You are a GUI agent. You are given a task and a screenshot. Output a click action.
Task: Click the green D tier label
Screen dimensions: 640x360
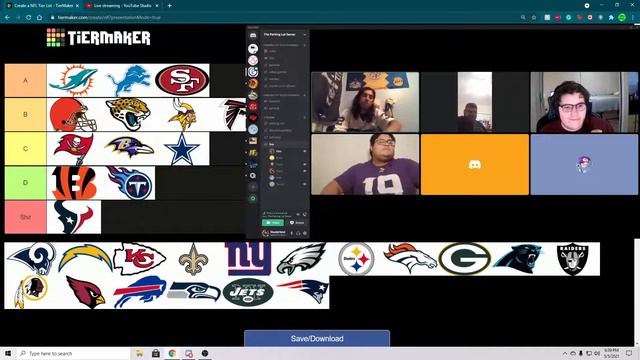pos(25,183)
